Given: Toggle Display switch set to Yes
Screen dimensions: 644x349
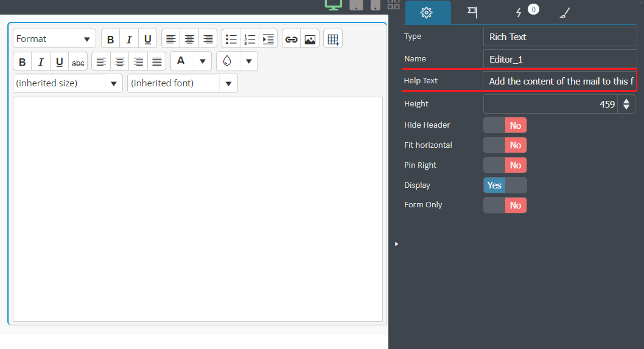Looking at the screenshot, I should pyautogui.click(x=505, y=185).
